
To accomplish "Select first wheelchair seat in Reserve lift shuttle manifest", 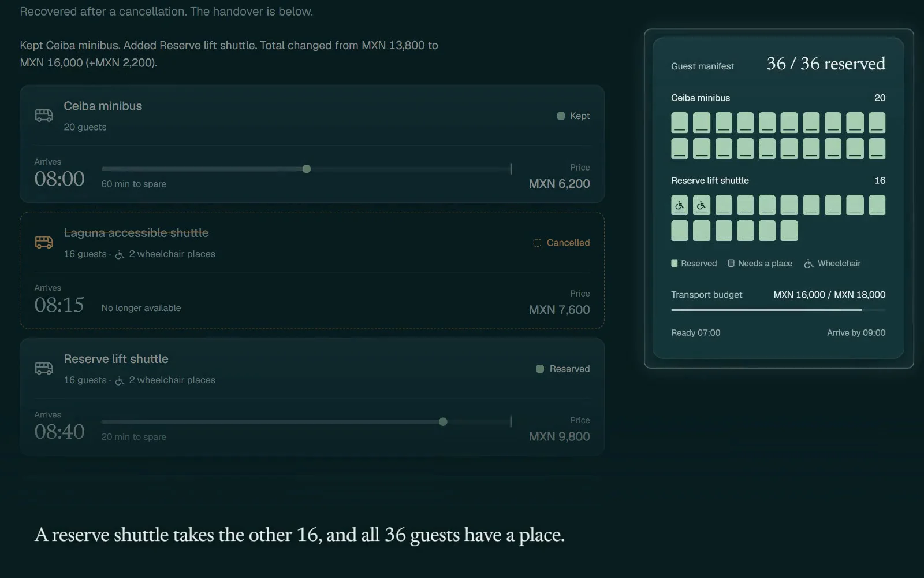I will [680, 205].
